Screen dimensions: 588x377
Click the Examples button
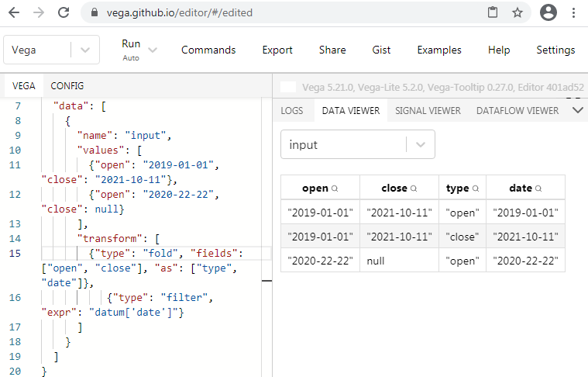pos(439,50)
